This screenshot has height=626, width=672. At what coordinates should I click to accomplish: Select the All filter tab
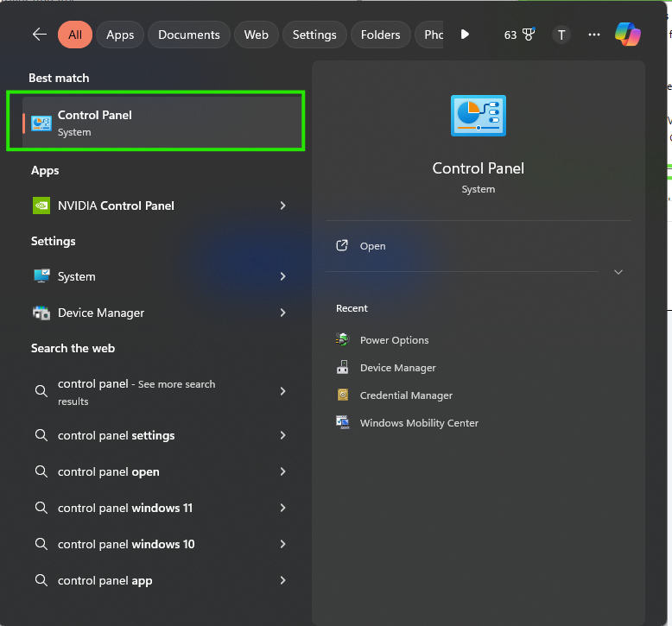[x=75, y=35]
